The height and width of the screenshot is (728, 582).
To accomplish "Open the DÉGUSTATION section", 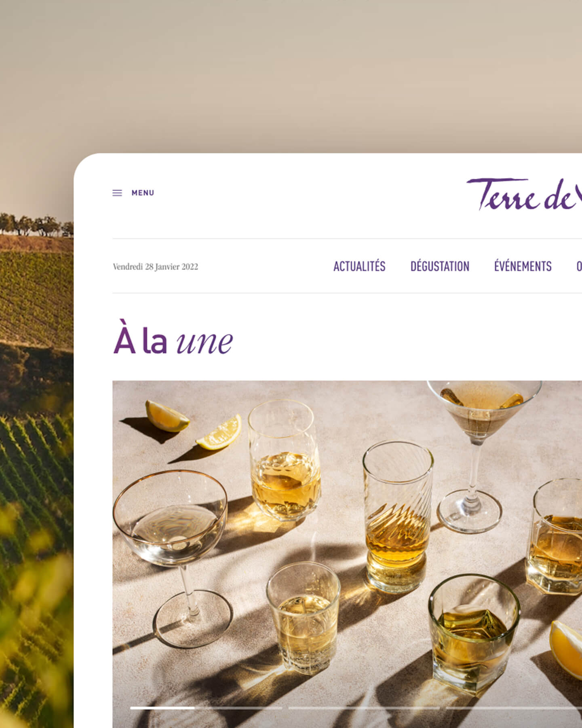I will point(440,266).
